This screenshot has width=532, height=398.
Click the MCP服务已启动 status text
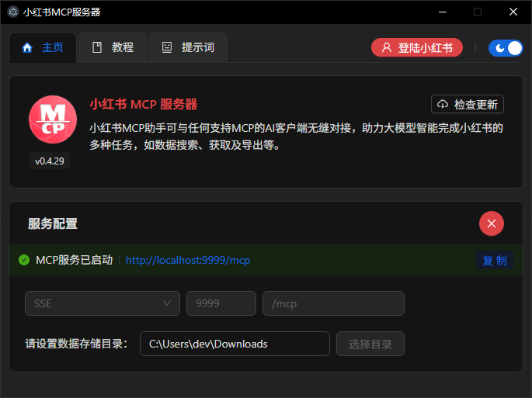[75, 260]
